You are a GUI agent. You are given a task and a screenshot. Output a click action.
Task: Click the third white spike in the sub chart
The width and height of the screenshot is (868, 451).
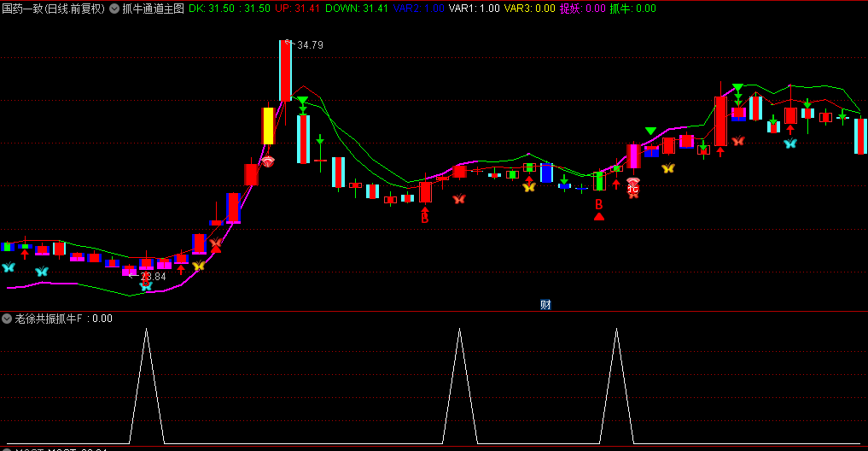(617, 385)
